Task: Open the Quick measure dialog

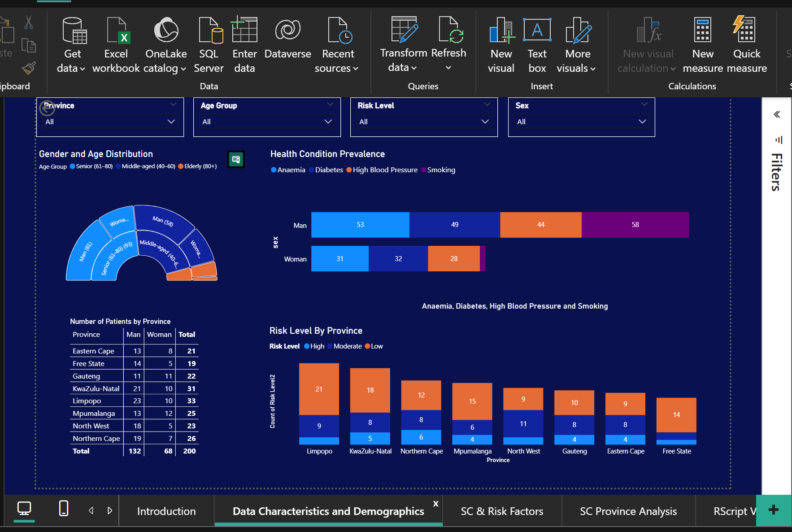Action: 746,45
